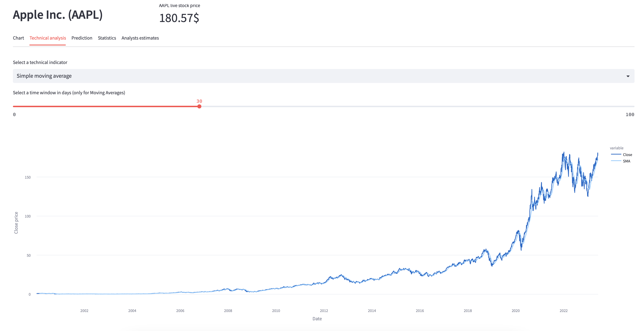Screen dimensions: 644x331
Task: Click the slider handle showing 30
Action: coord(199,106)
